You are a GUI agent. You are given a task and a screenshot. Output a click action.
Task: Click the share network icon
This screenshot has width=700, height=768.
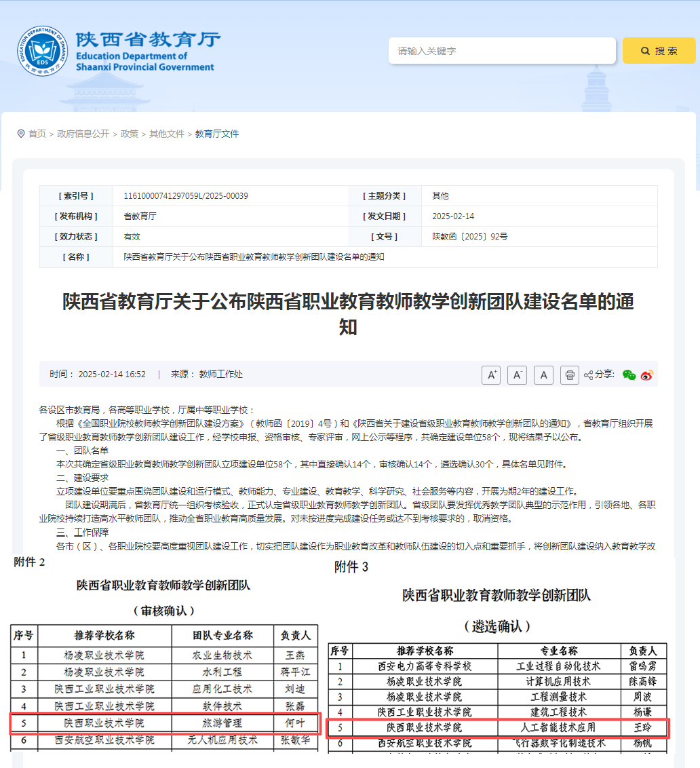click(x=587, y=375)
